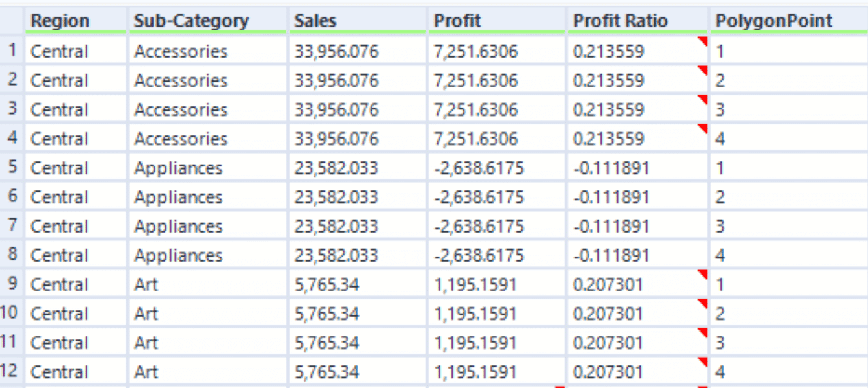Select the PolygonPoint column header
868x388 pixels.
[789, 21]
